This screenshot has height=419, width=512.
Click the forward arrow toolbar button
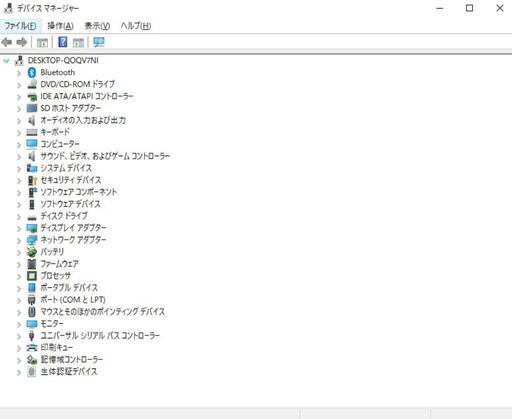[22, 42]
